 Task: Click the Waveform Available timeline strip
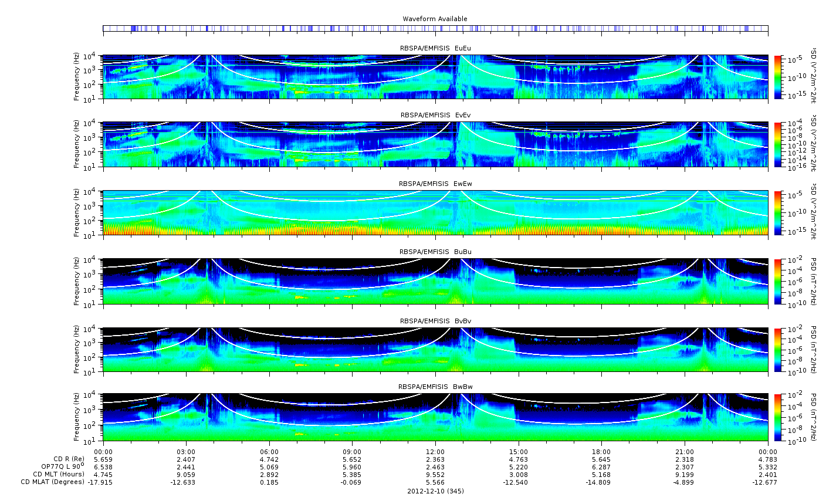(435, 28)
